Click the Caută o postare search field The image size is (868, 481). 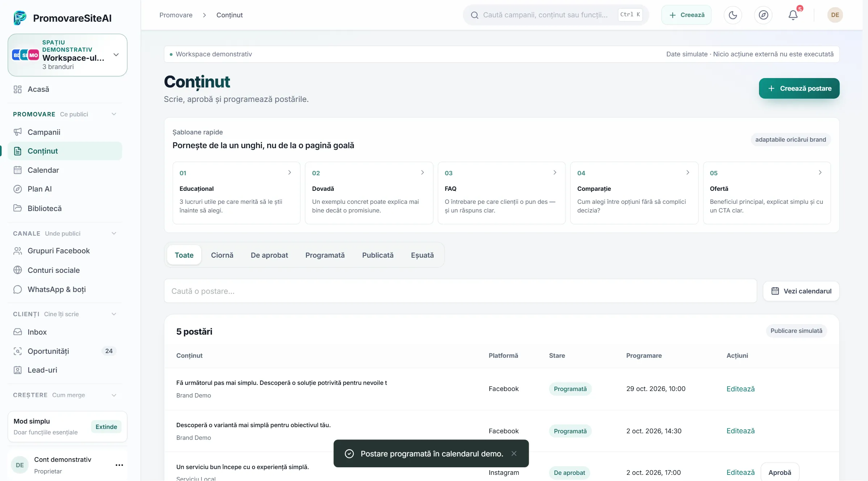coord(460,291)
